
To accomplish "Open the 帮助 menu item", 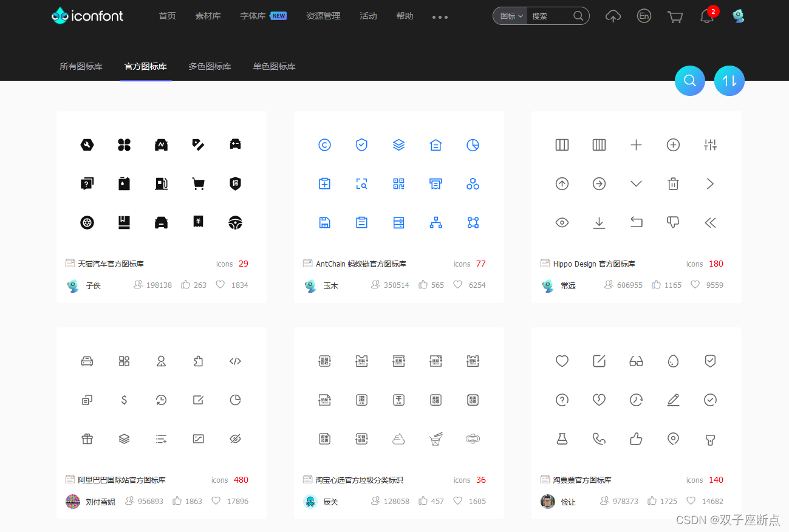I will pyautogui.click(x=405, y=16).
